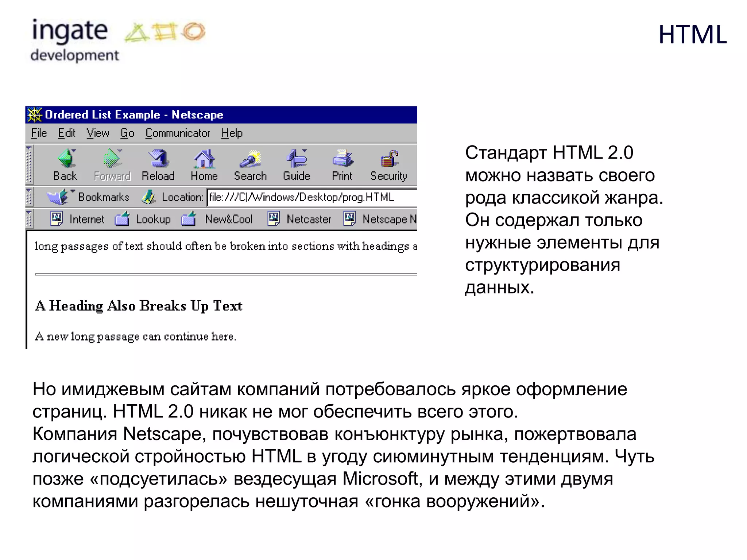Click the 'long passages of text' paragraph
747x560 pixels.
pos(226,247)
